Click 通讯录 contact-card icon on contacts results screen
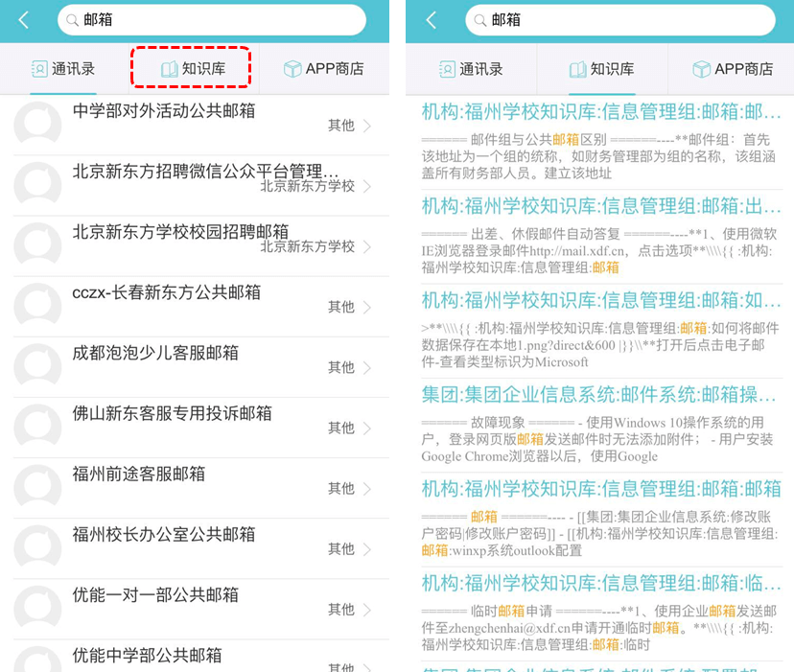 click(x=39, y=69)
